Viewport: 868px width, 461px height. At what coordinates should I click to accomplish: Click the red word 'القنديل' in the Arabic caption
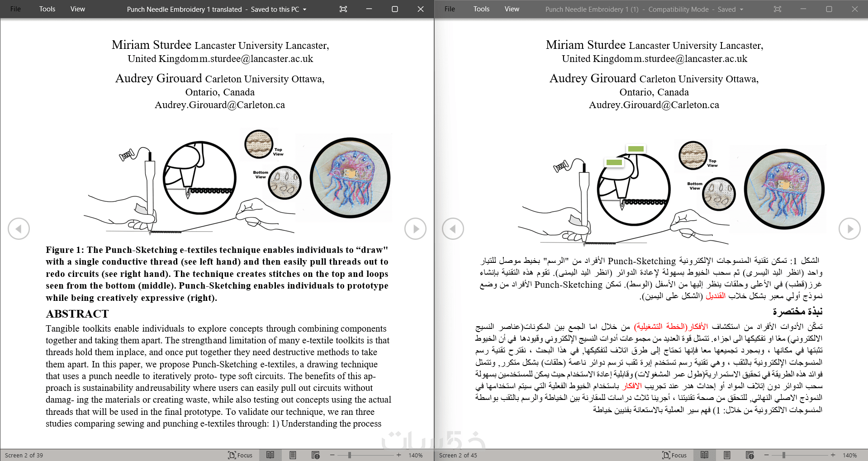[x=716, y=296]
